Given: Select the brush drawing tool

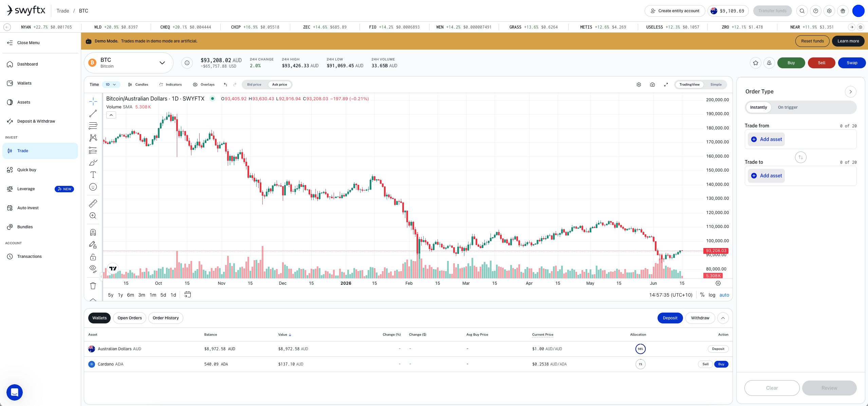Looking at the screenshot, I should (x=93, y=162).
